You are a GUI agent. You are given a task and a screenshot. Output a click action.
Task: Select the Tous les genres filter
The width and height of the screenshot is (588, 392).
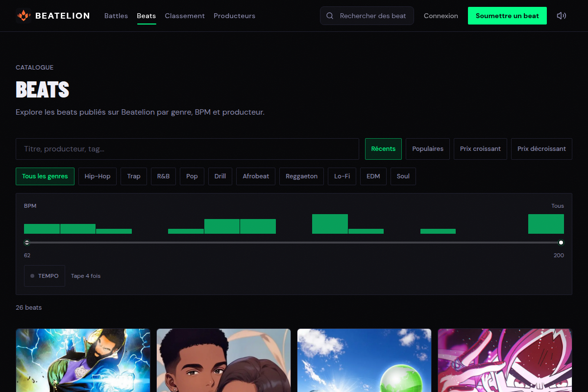pyautogui.click(x=45, y=176)
